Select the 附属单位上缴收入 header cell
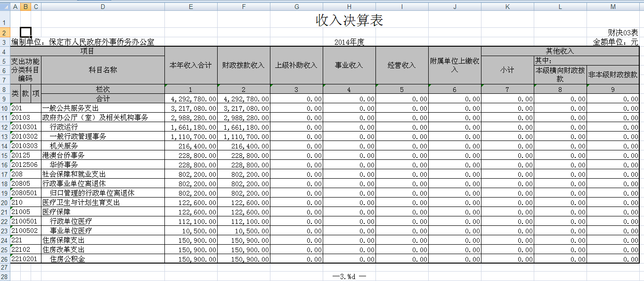This screenshot has height=281, width=644. pyautogui.click(x=455, y=66)
